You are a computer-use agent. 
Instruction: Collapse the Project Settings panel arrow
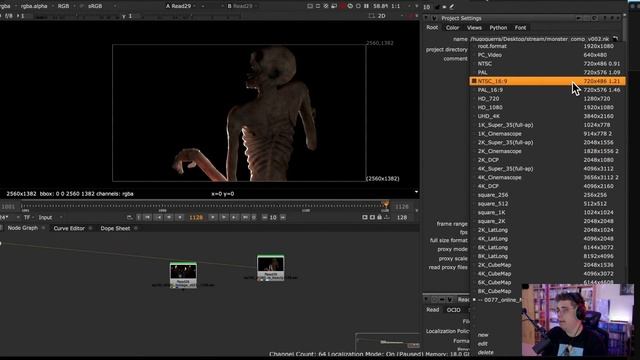426,18
